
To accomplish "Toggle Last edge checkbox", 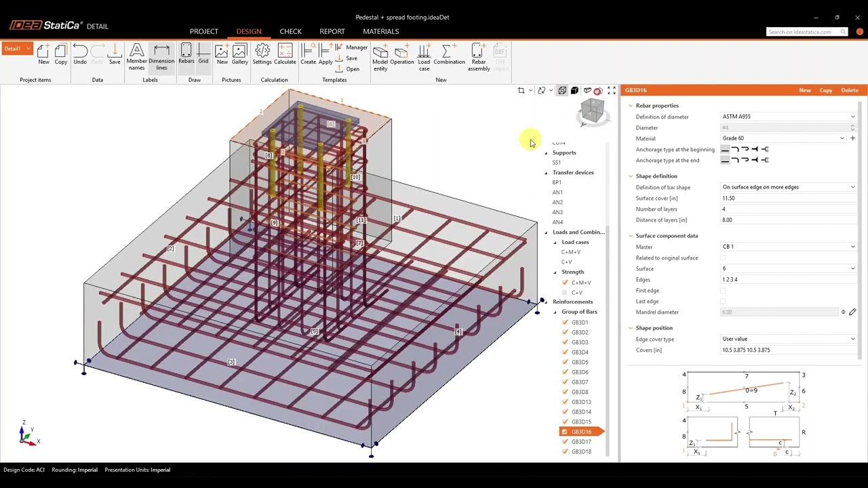I will click(x=723, y=301).
